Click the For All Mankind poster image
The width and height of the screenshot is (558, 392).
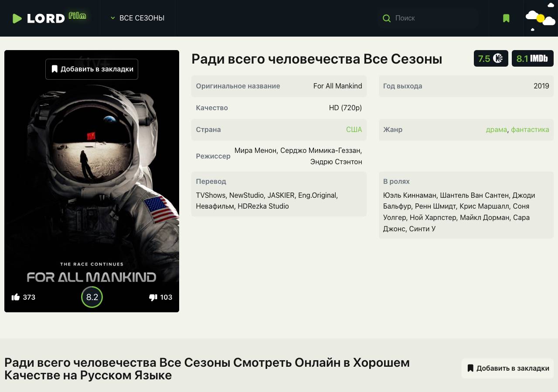pyautogui.click(x=92, y=181)
